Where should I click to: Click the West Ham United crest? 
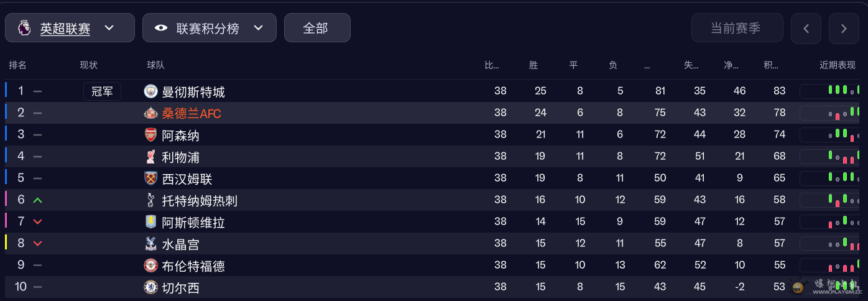click(150, 178)
